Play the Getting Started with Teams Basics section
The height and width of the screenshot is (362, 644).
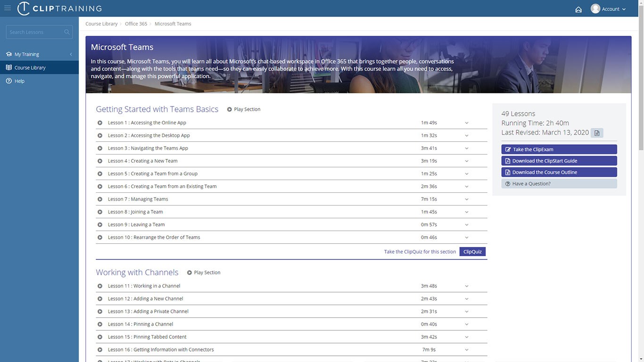[244, 109]
